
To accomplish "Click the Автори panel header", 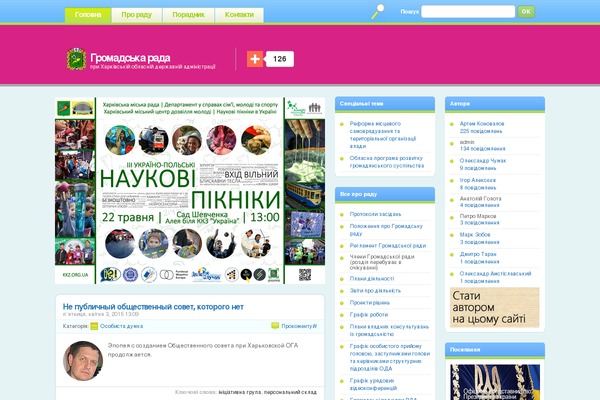I will click(495, 104).
